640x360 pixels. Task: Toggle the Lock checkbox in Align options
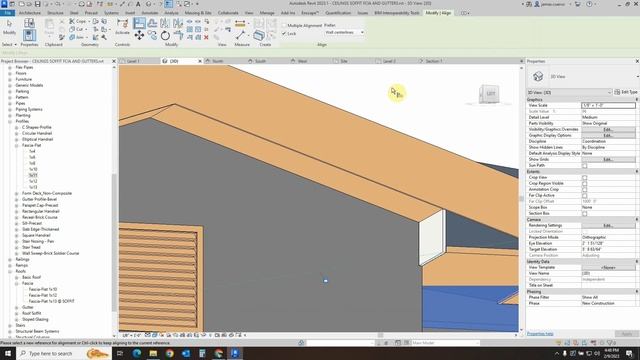click(x=284, y=33)
